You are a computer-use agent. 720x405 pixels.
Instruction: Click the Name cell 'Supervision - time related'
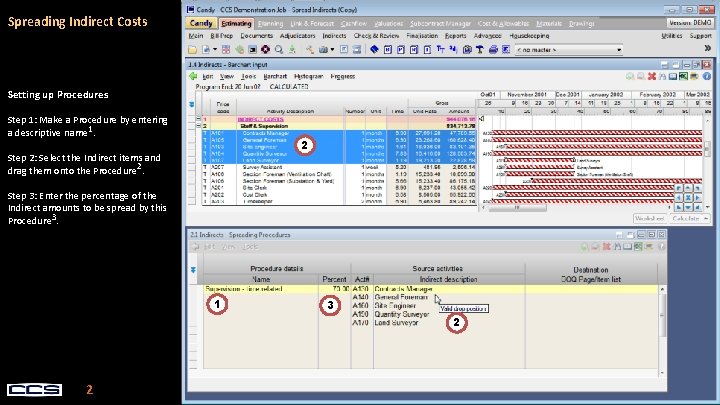[261, 289]
